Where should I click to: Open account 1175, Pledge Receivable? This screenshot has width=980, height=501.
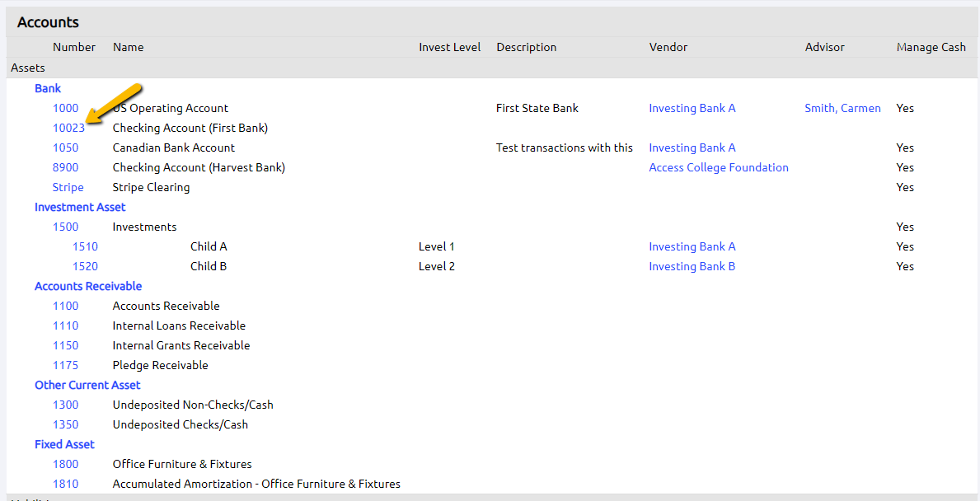point(65,365)
